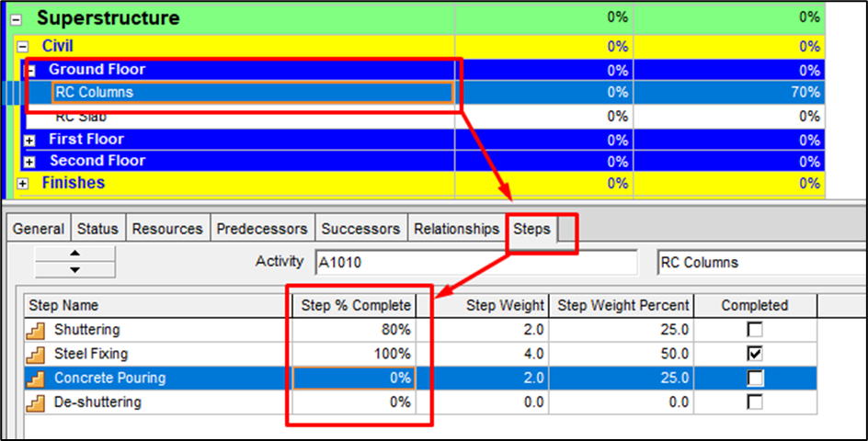
Task: Click the Shuttering step icon
Action: click(37, 330)
